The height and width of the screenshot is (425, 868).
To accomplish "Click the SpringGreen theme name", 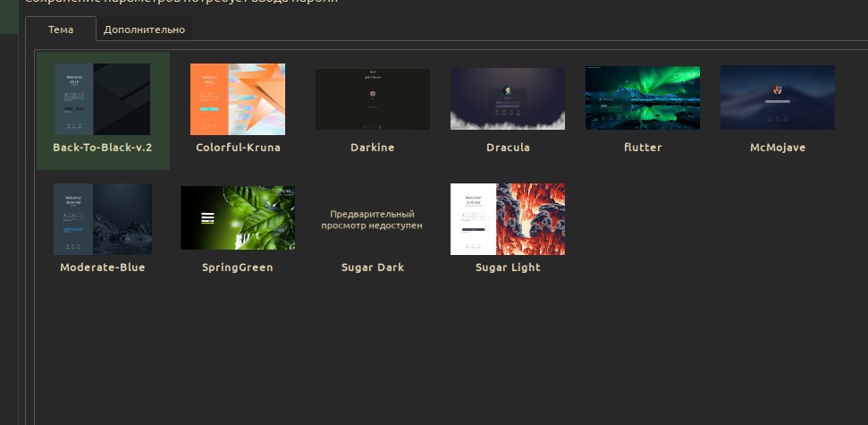I will point(238,268).
